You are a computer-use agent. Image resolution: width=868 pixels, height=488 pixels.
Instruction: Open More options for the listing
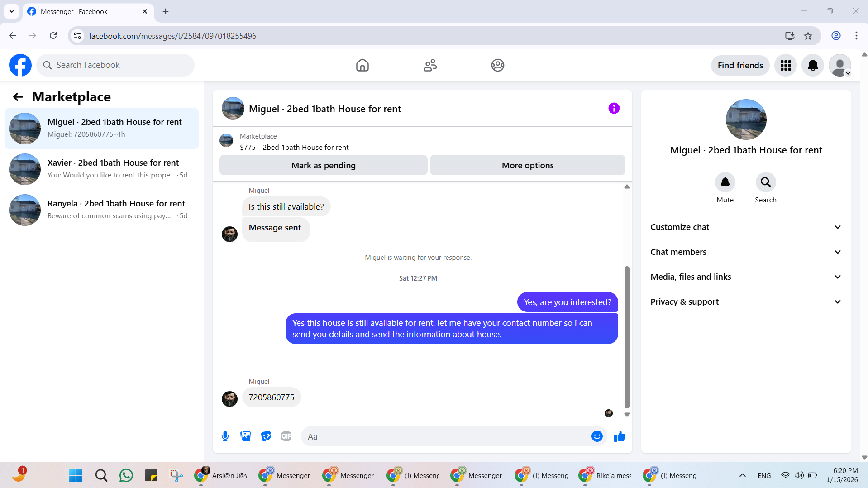[528, 165]
